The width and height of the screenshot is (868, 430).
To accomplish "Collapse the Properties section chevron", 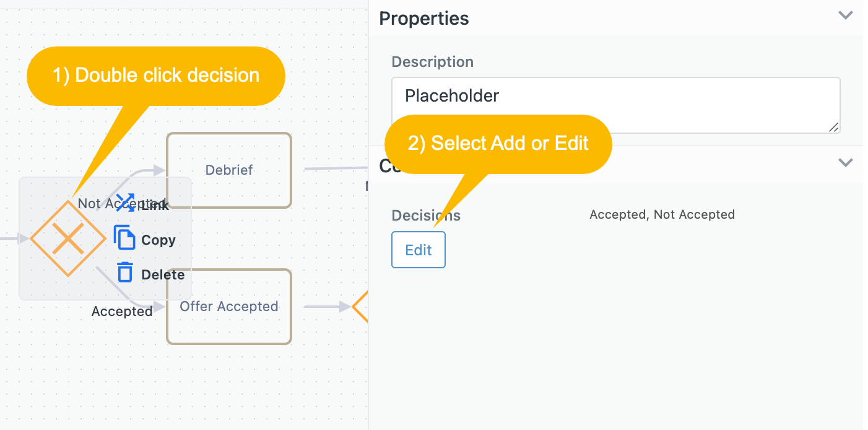I will pos(846,15).
